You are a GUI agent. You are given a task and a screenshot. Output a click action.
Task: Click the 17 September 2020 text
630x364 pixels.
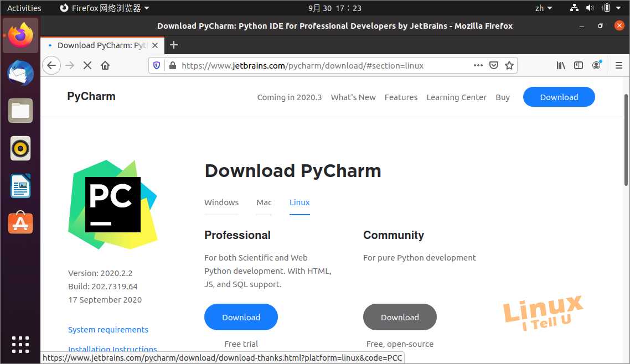coord(105,300)
